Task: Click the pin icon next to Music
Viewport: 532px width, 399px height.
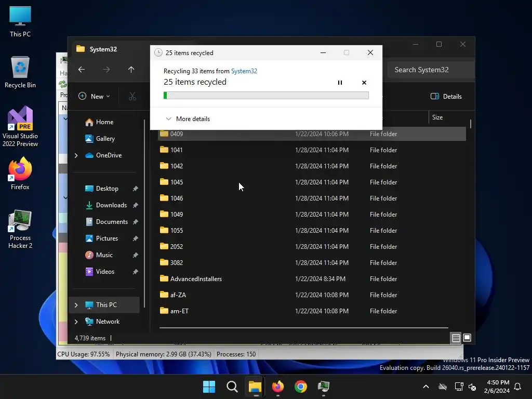Action: pos(136,255)
